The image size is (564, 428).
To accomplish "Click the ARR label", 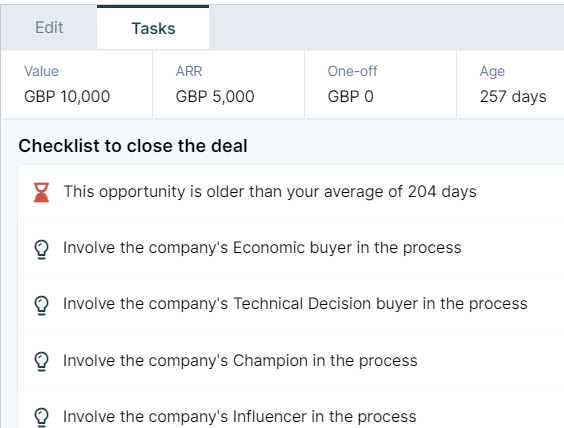I will tap(189, 71).
